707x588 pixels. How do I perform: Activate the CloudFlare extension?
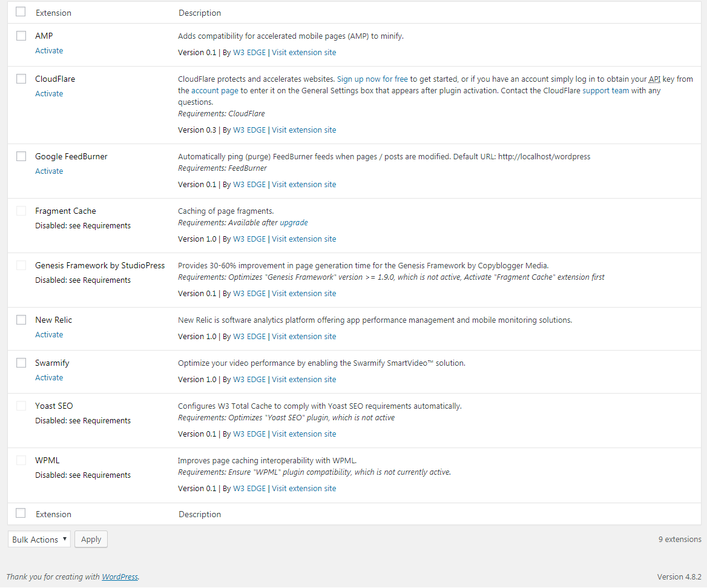(x=49, y=94)
